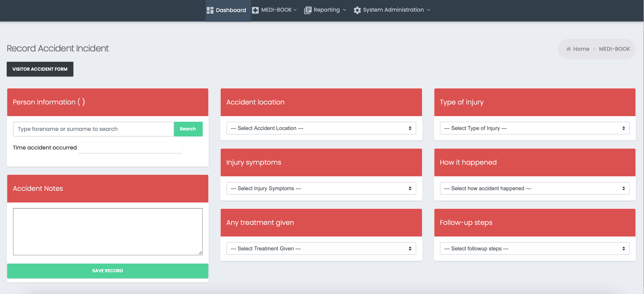This screenshot has height=294, width=644.
Task: Open the Reporting menu
Action: [325, 10]
